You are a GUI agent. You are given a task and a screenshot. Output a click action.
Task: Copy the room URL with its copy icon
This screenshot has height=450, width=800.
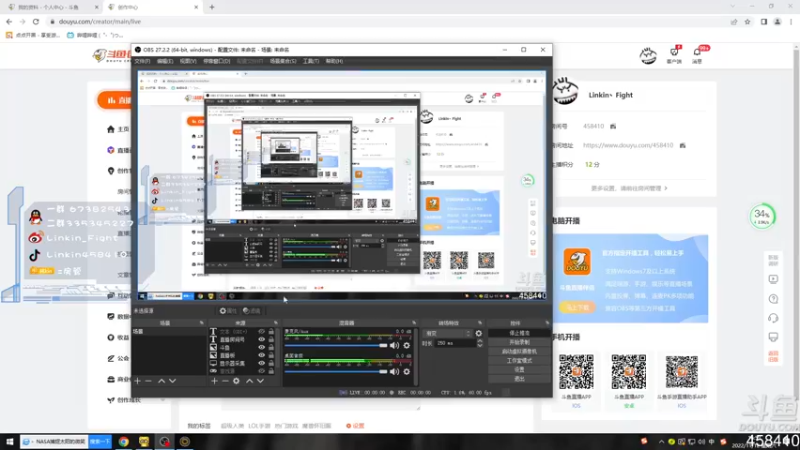coord(683,145)
